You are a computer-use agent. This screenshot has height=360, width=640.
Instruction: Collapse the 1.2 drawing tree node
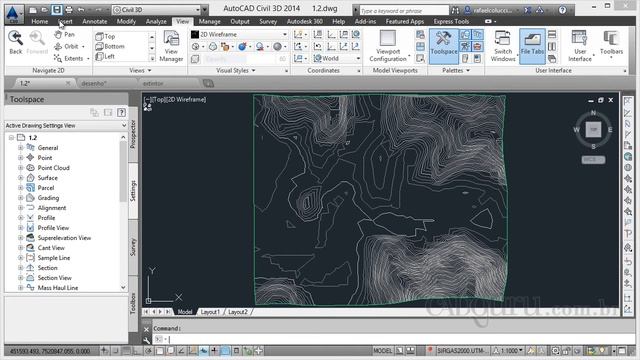[x=11, y=138]
